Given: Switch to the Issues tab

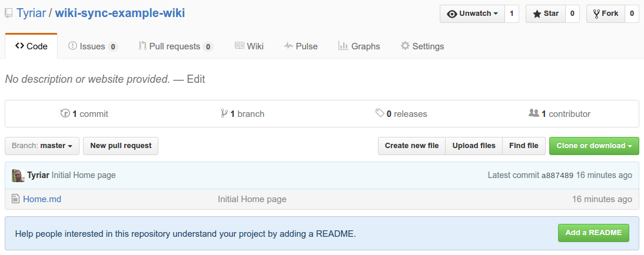Looking at the screenshot, I should point(93,46).
